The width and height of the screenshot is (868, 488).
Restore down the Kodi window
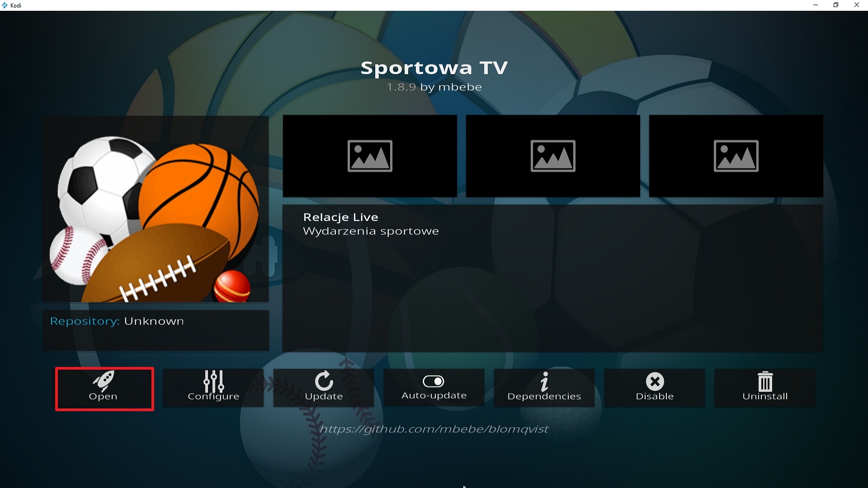tap(836, 5)
